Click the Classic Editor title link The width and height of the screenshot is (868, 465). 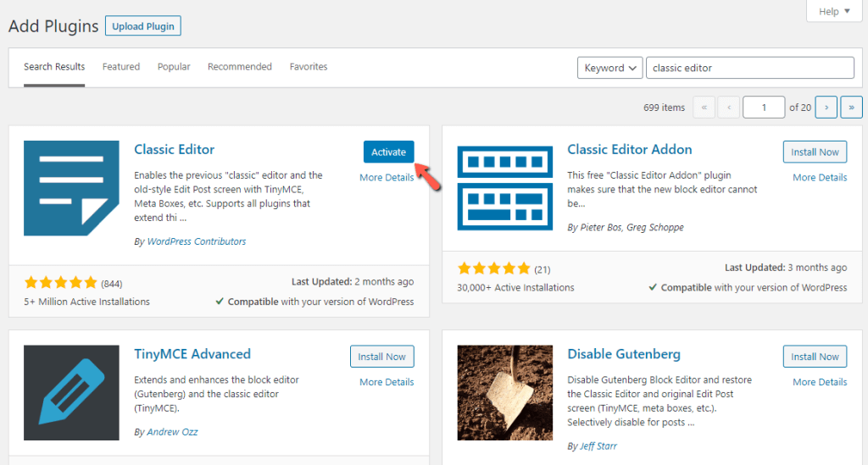(x=175, y=149)
